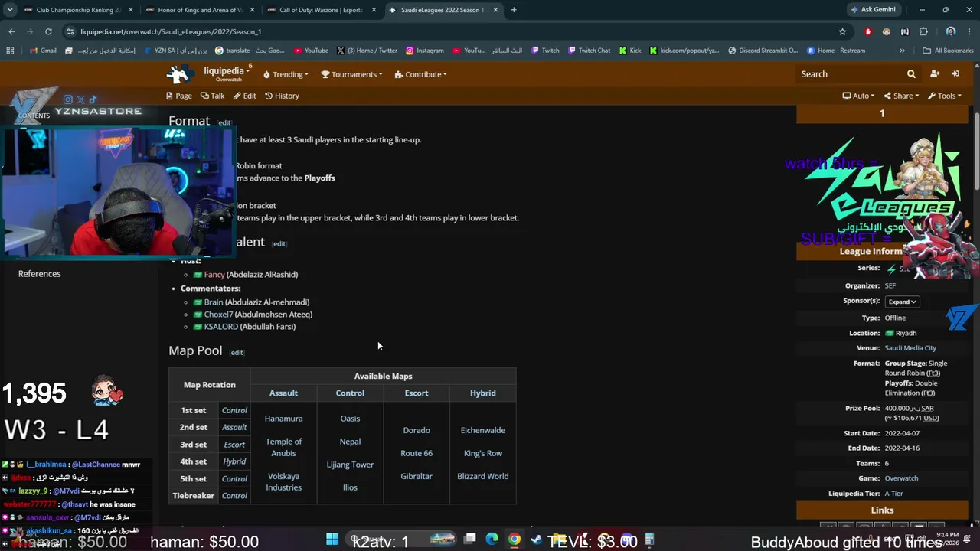Open Microsoft Edge from the taskbar
The width and height of the screenshot is (980, 551).
point(492,540)
